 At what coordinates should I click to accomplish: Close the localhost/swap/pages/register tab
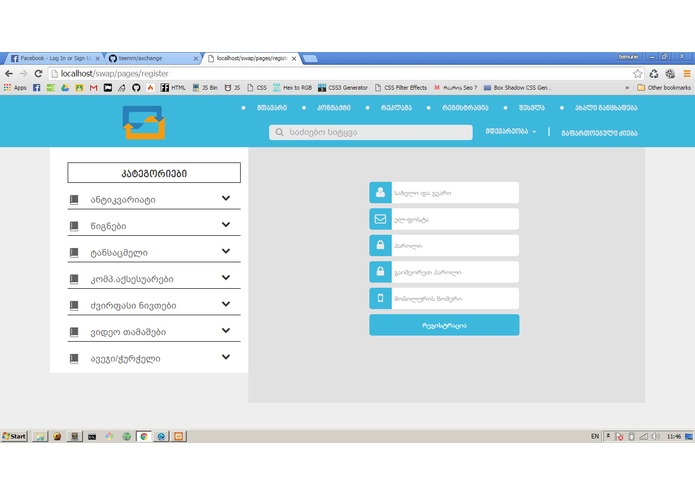click(x=294, y=58)
